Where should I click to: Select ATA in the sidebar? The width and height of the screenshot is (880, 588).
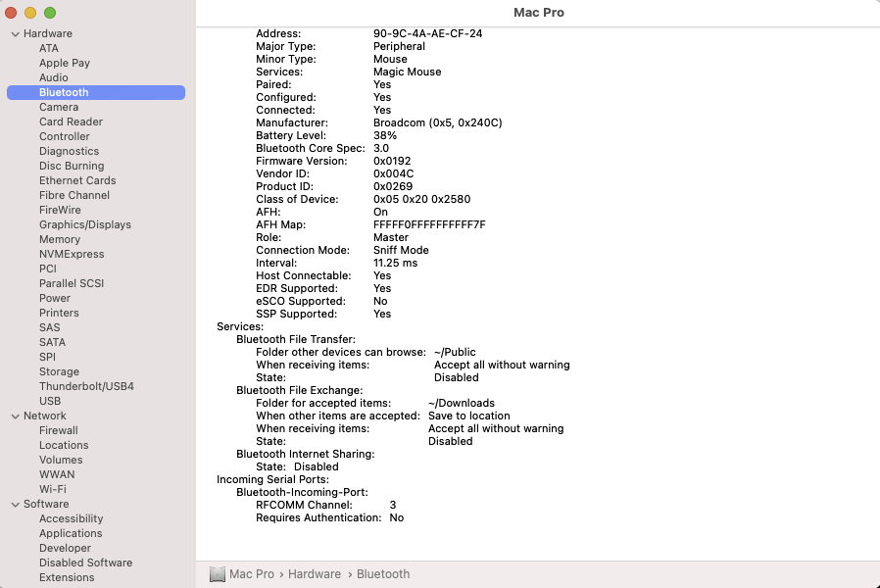coord(49,48)
